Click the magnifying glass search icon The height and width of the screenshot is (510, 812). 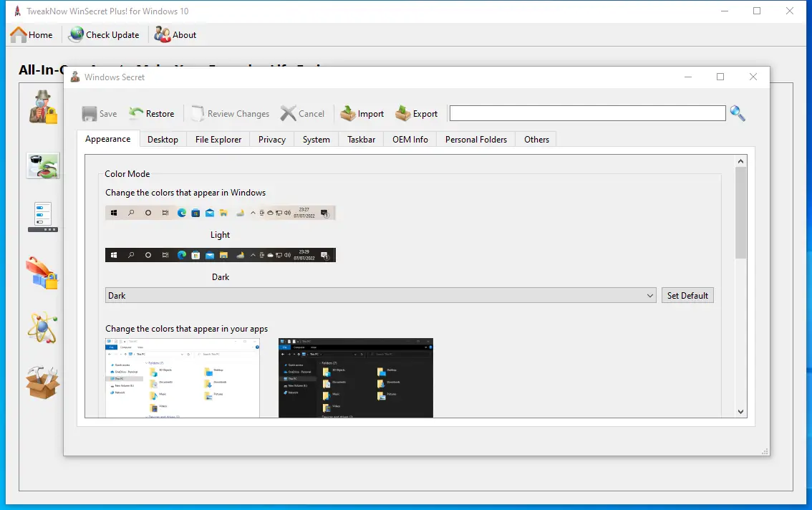point(738,113)
